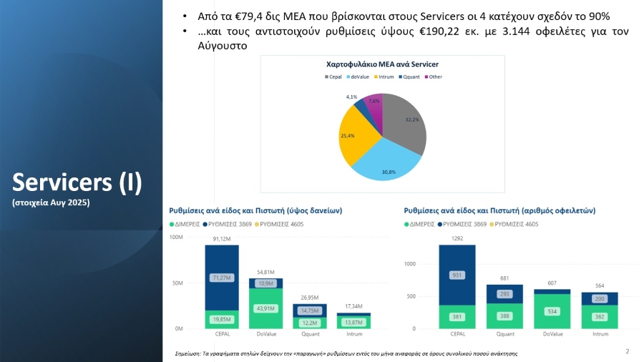Click the Cepal legend marker in pie chart
Viewport: 644px width, 362px height.
point(326,77)
